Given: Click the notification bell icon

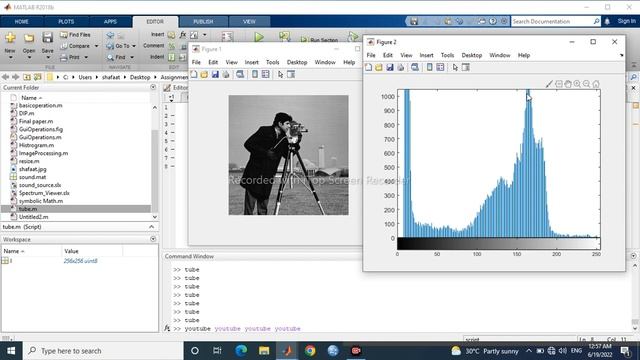Looking at the screenshot, I should click(x=607, y=21).
